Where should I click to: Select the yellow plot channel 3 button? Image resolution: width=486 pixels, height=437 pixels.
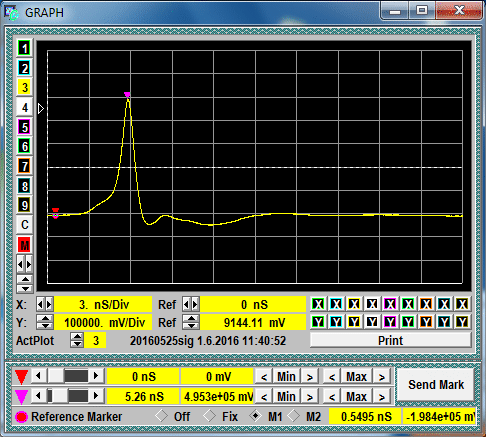[x=24, y=88]
